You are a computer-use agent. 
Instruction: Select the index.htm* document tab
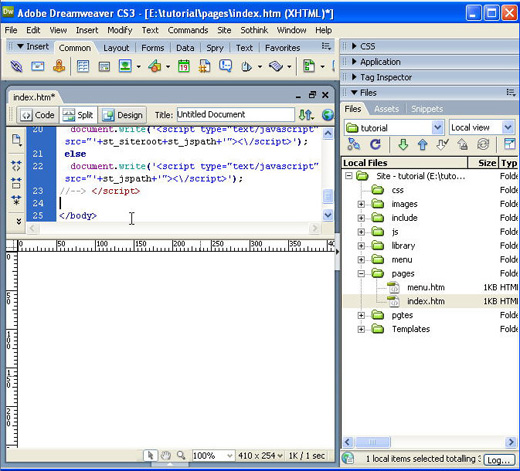pos(33,97)
